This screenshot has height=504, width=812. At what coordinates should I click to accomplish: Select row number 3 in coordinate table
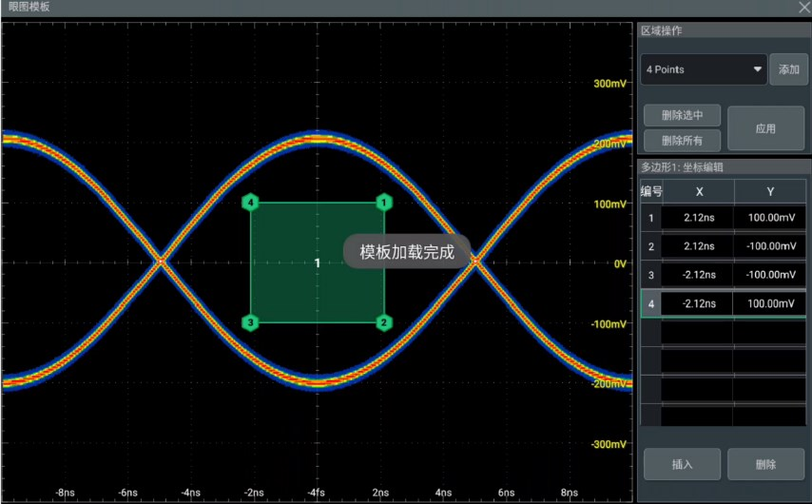click(651, 275)
